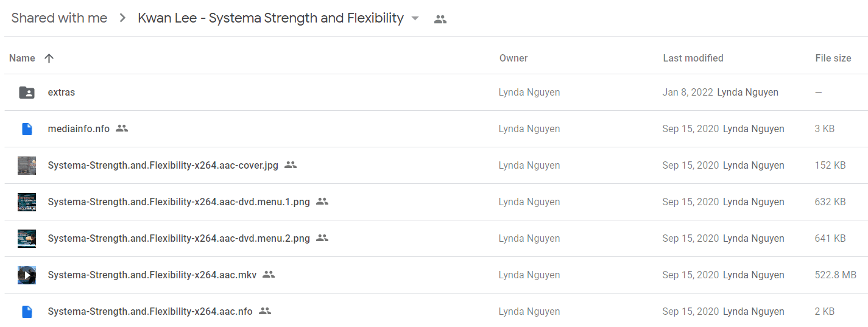Screen dimensions: 868x327
Task: Open the cover.jpg image thumbnail
Action: 27,166
